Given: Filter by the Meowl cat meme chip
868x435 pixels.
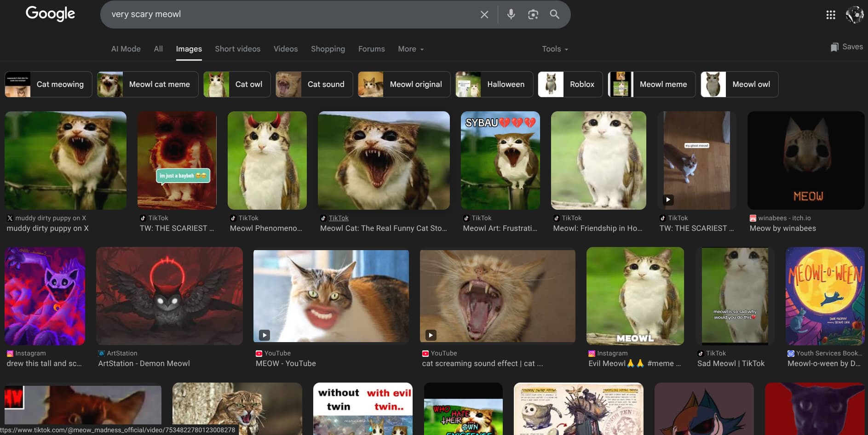Looking at the screenshot, I should [148, 84].
